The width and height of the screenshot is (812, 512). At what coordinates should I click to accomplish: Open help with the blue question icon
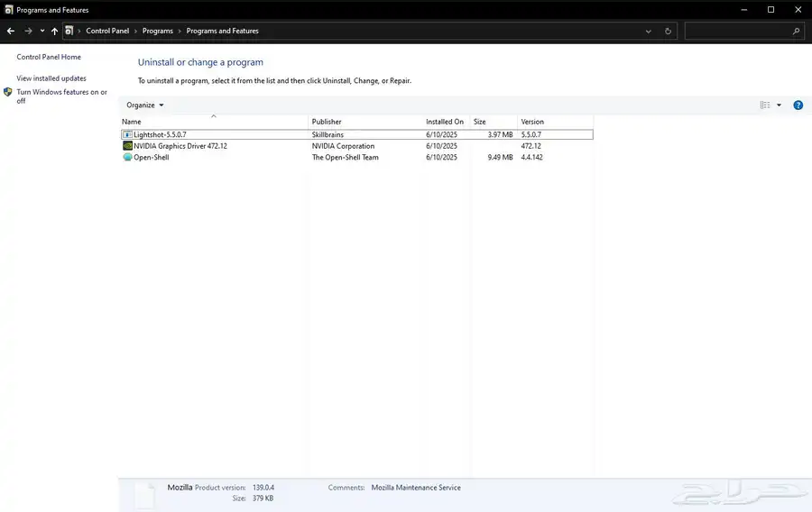click(798, 105)
